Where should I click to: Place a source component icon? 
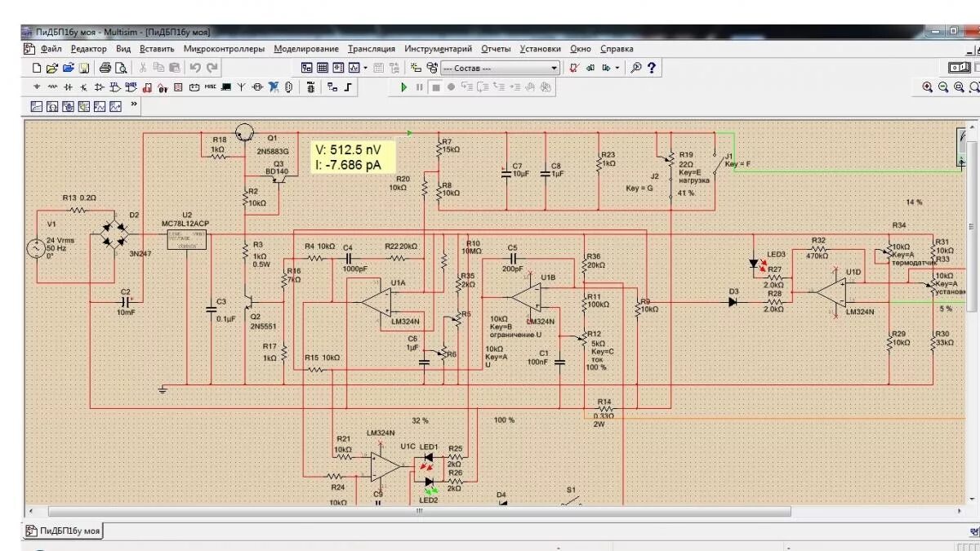click(37, 87)
